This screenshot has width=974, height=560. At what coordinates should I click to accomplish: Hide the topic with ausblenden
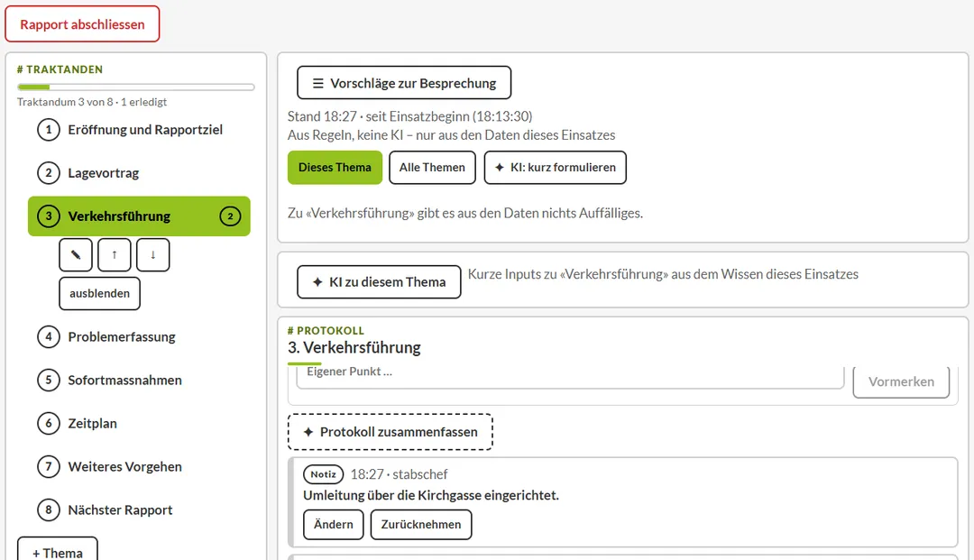pyautogui.click(x=99, y=294)
